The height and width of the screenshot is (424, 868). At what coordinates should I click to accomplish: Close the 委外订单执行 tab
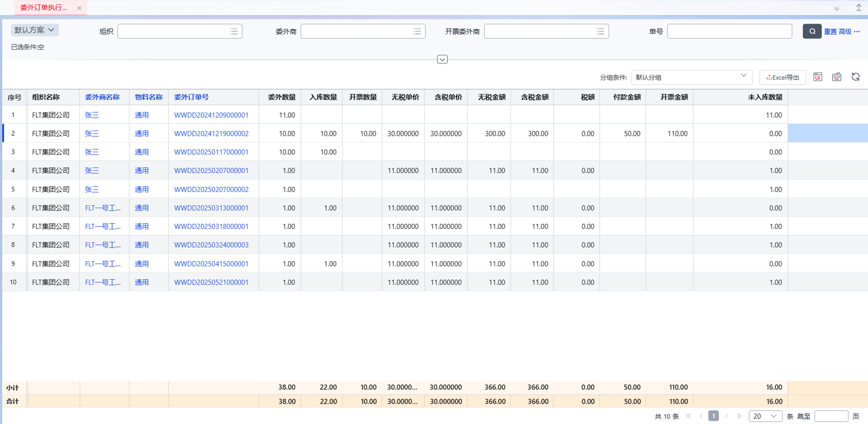(x=79, y=8)
